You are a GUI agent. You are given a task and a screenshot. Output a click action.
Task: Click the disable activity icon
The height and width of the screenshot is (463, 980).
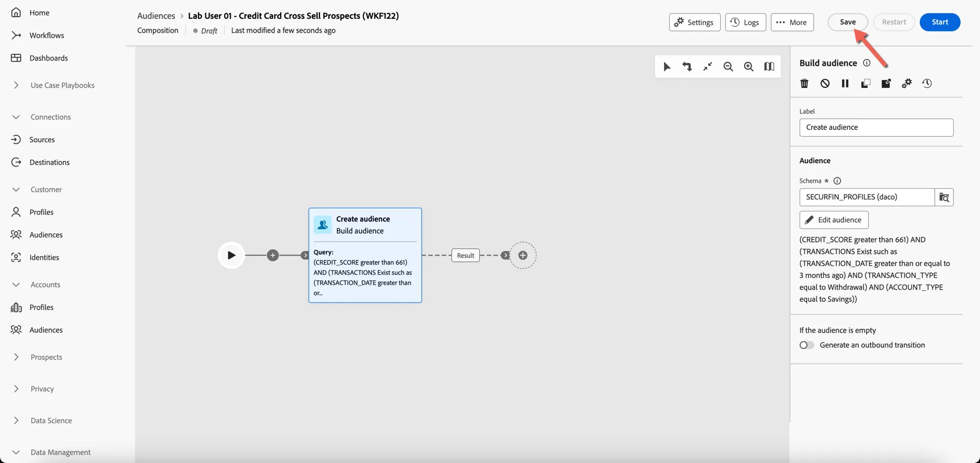pyautogui.click(x=825, y=83)
